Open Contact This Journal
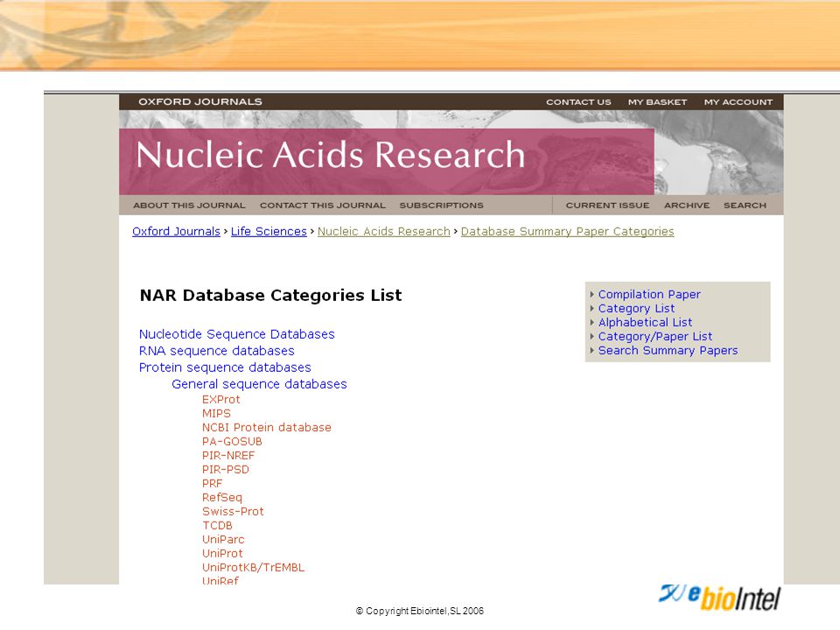 tap(323, 205)
